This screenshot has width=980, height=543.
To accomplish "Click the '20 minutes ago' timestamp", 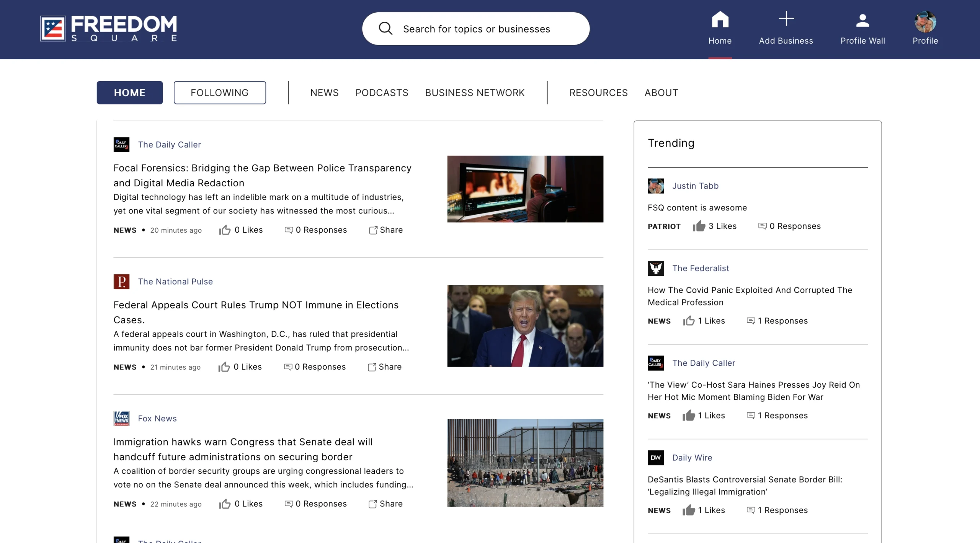I will pos(176,230).
